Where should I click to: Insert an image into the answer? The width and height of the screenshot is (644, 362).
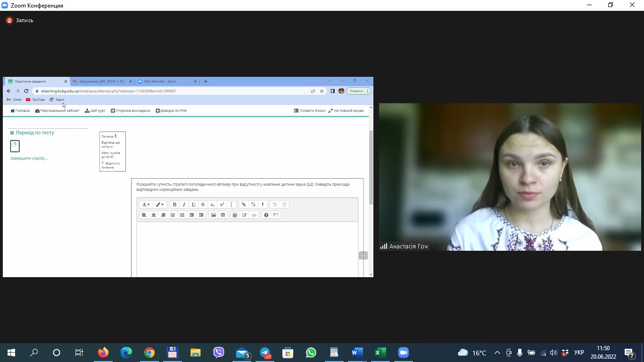pos(213,215)
